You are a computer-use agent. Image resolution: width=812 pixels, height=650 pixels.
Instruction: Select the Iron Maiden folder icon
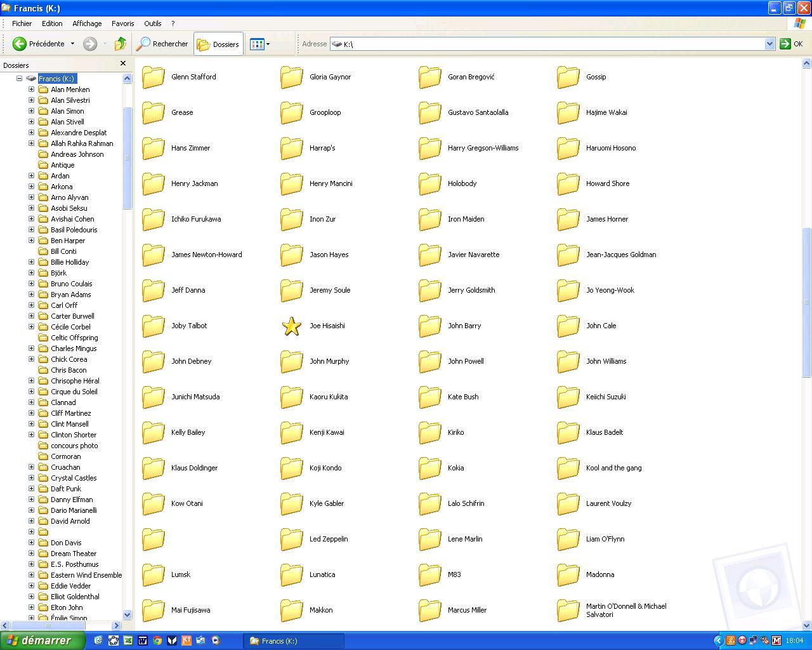point(430,220)
